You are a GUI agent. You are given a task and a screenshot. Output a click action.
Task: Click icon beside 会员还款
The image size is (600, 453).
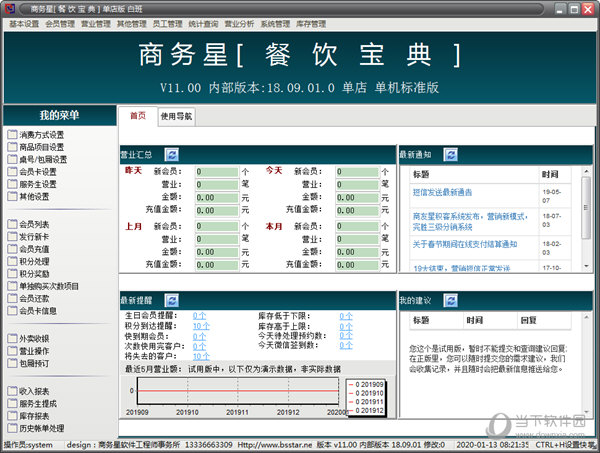coord(13,298)
